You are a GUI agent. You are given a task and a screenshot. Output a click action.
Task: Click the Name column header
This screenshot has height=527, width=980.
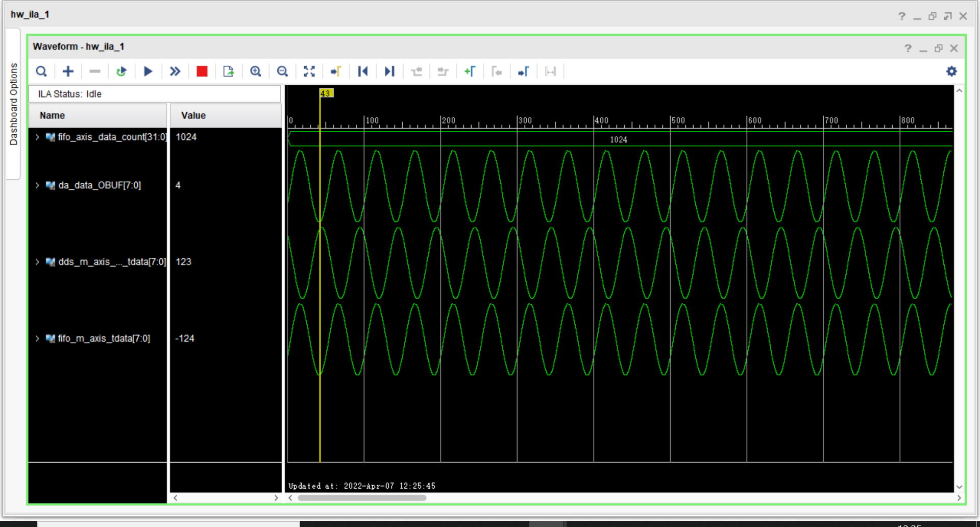[97, 115]
